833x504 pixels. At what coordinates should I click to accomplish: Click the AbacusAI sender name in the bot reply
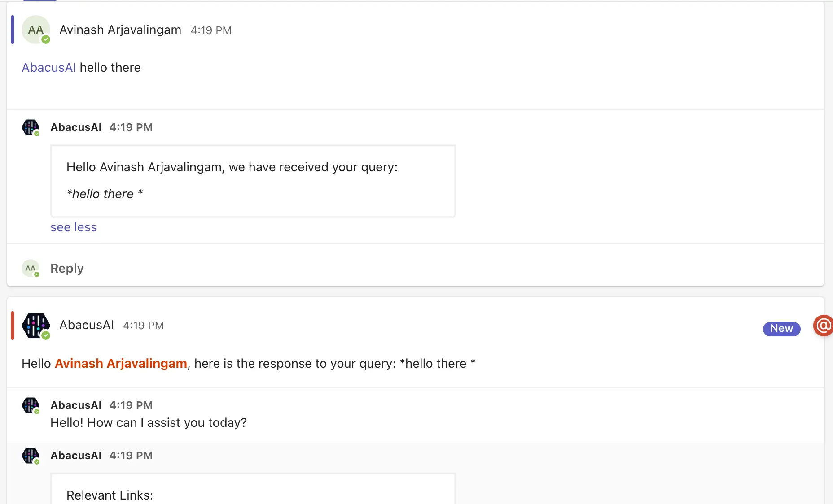click(x=86, y=325)
